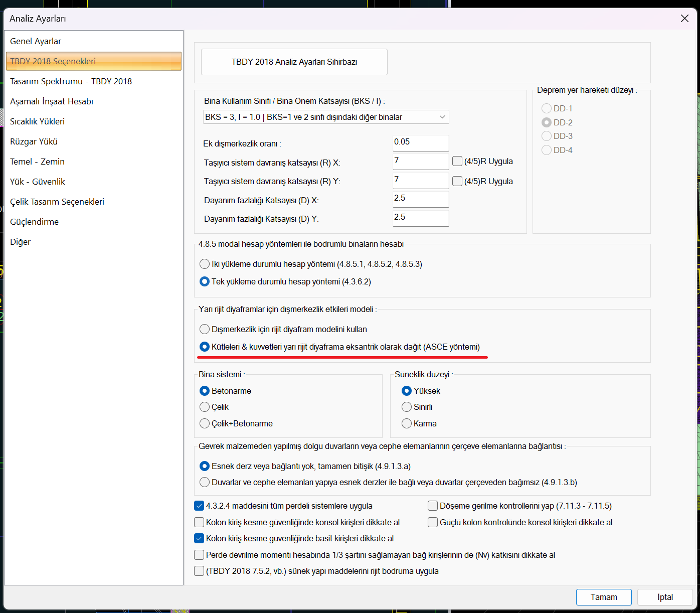Select Çelik as the bina sistemi
This screenshot has width=700, height=613.
[205, 407]
